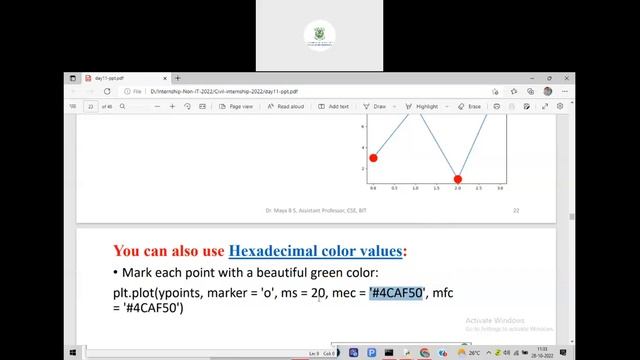Open the Favorites list
This screenshot has width=640, height=360.
pos(513,91)
